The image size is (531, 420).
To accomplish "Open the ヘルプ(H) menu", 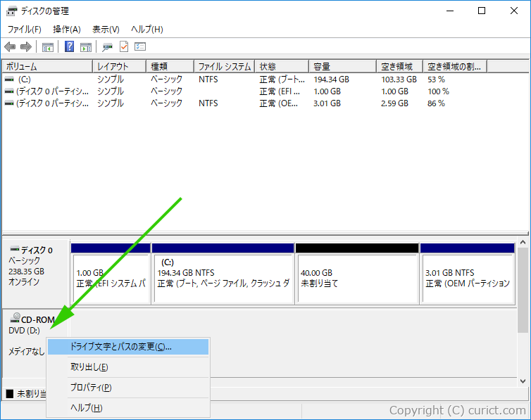I will click(147, 30).
